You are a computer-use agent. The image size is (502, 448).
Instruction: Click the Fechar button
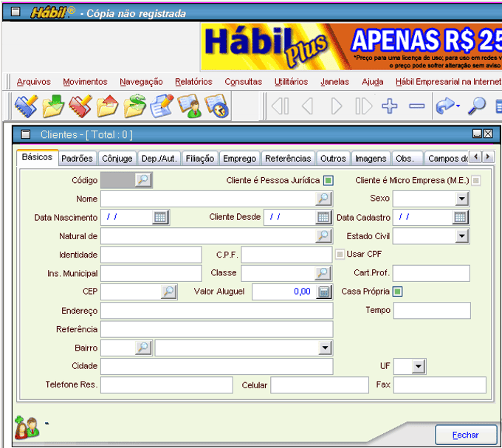point(466,435)
